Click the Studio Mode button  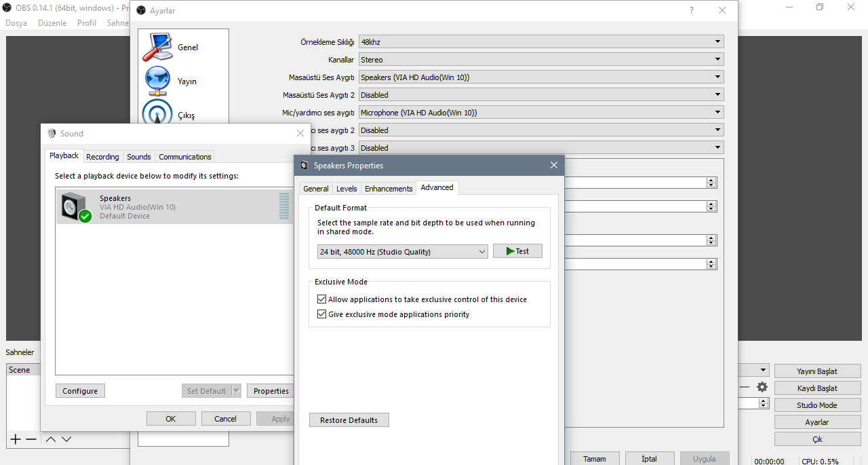coord(817,405)
